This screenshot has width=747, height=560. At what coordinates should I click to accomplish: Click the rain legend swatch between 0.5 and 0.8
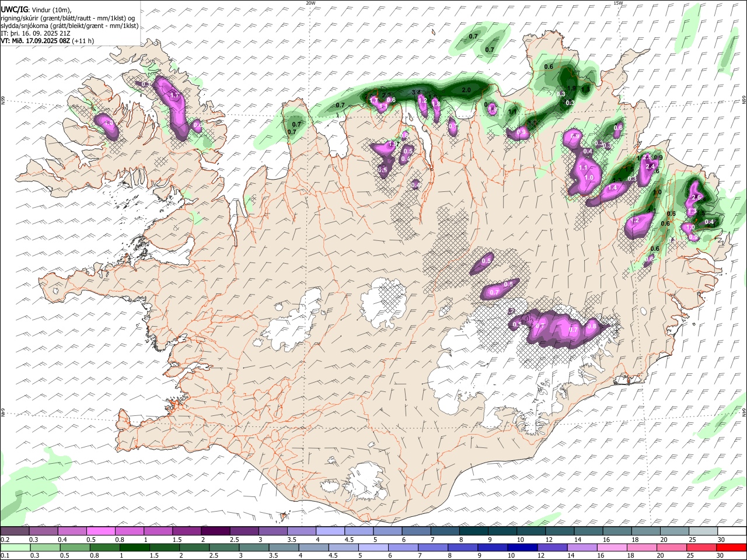point(75,547)
